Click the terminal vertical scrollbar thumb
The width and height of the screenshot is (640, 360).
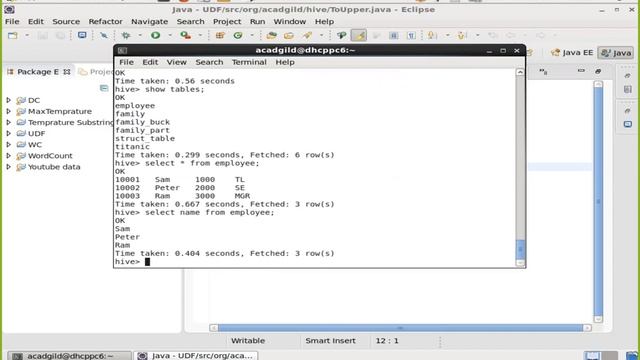tap(520, 249)
